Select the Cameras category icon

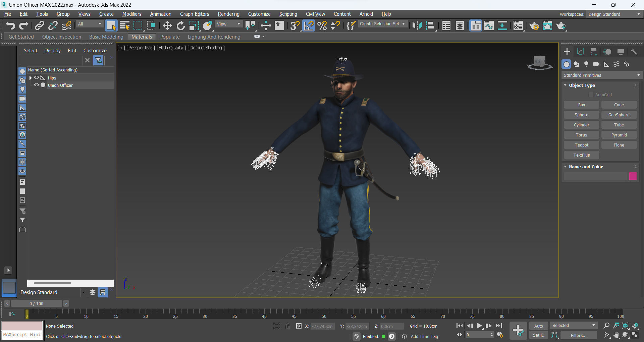[x=596, y=64]
